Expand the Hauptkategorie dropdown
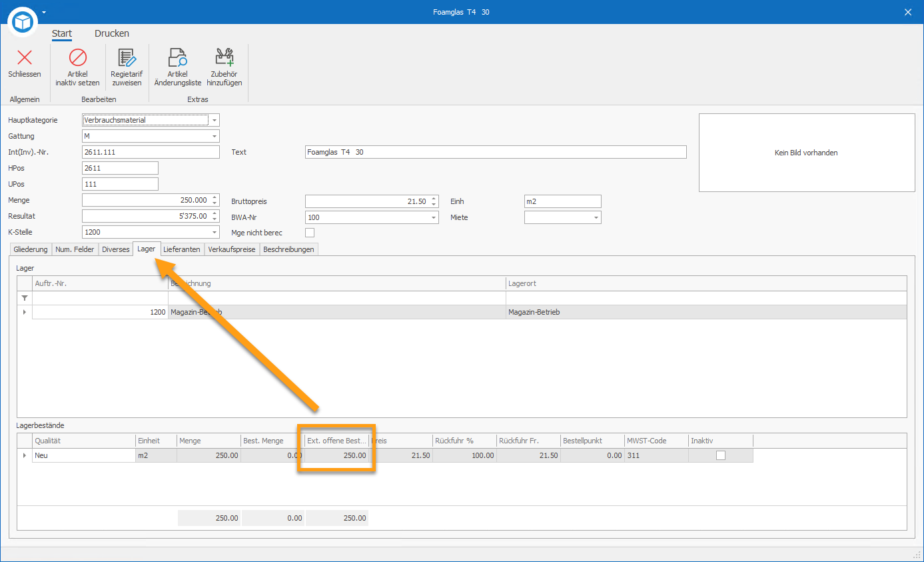 (x=214, y=120)
